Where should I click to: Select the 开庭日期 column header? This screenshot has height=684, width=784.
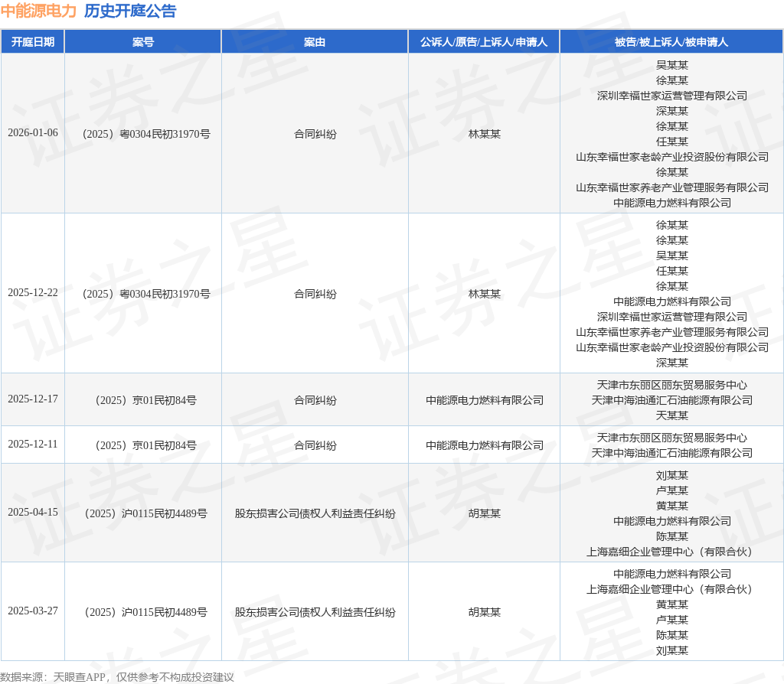click(x=33, y=42)
